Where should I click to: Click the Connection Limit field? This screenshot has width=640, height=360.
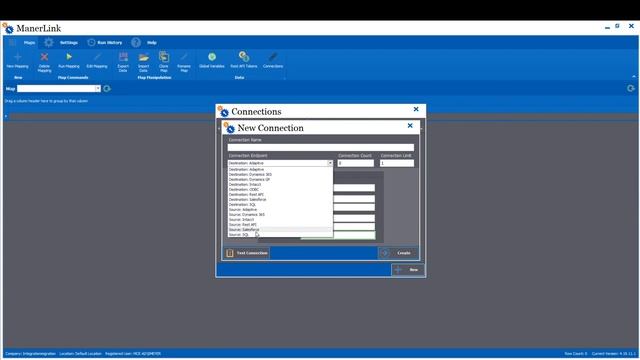[x=396, y=163]
